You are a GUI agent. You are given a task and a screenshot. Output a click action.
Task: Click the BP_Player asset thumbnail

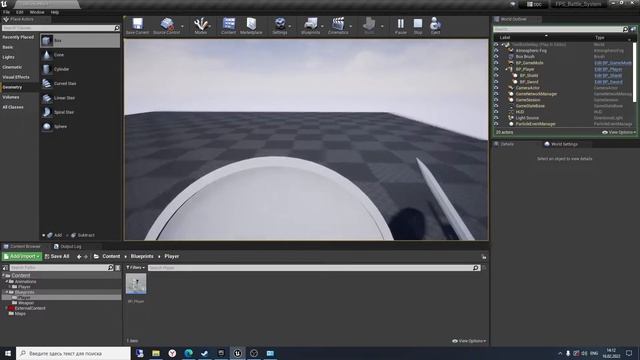136,284
